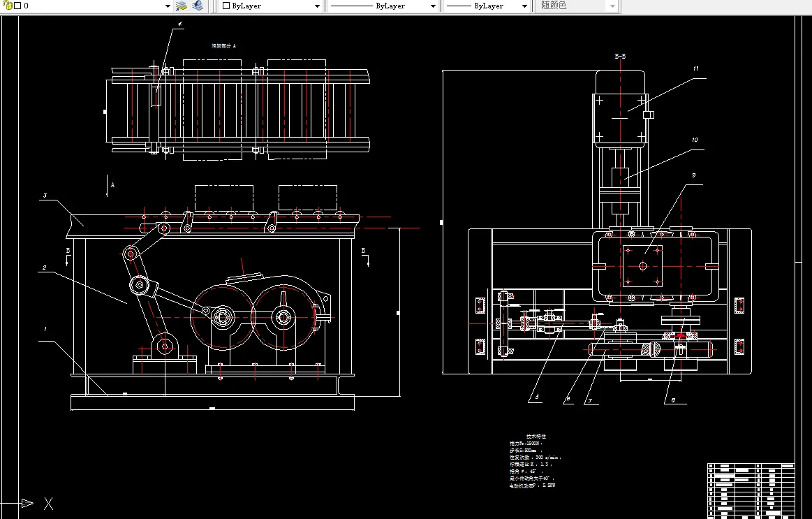Screen dimensions: 812x519
Task: Select part number 5 callout label
Action: (x=537, y=397)
